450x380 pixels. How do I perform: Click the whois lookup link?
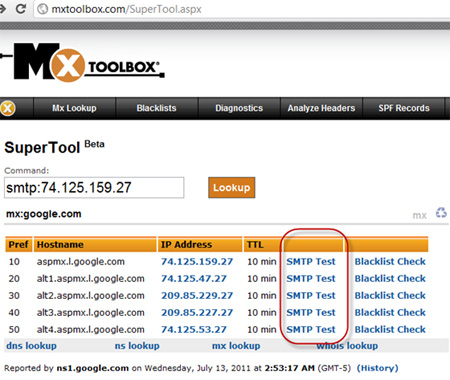point(347,346)
